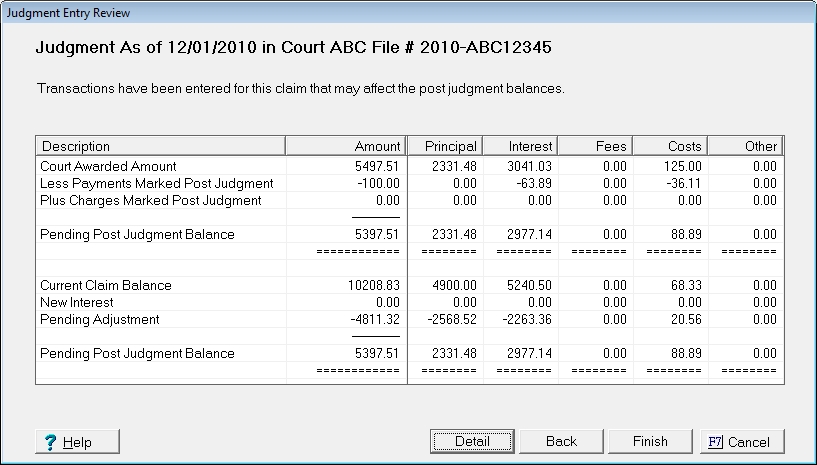Select the Court Awarded Amount row label
The image size is (817, 465).
[107, 166]
